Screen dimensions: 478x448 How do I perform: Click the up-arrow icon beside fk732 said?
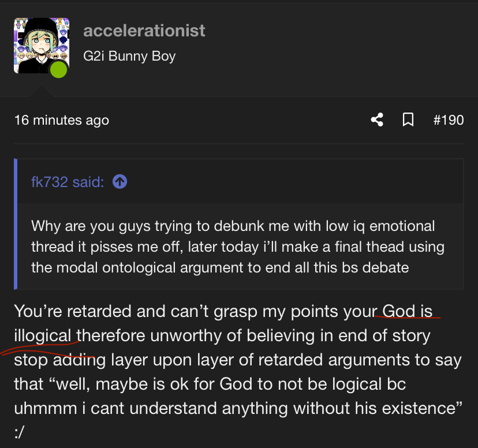pos(120,182)
